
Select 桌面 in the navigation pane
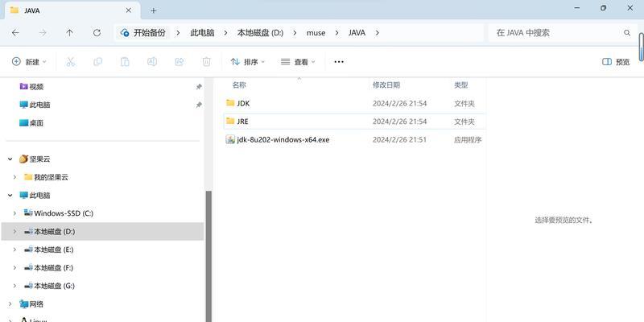[x=36, y=123]
